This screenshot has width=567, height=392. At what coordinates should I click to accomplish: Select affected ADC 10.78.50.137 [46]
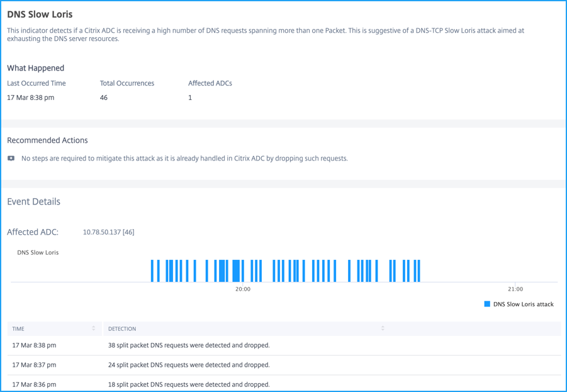(x=108, y=232)
